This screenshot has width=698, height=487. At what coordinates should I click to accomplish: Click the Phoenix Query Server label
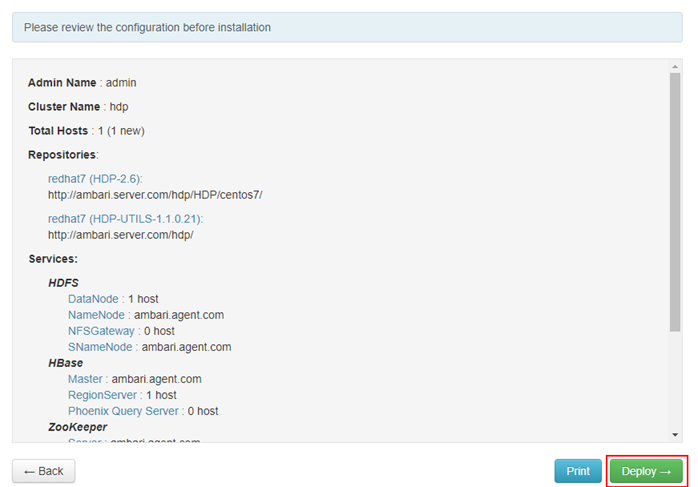coord(124,411)
